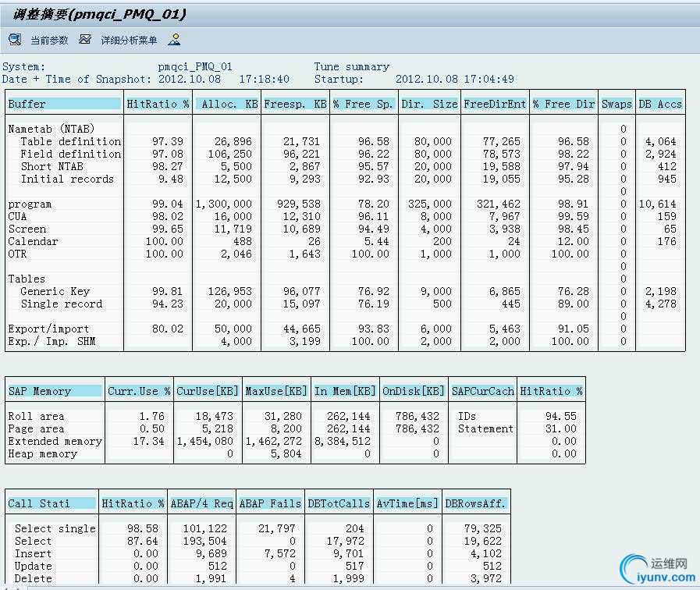Click the IDs cursor cache entry
The image size is (700, 590).
point(467,417)
